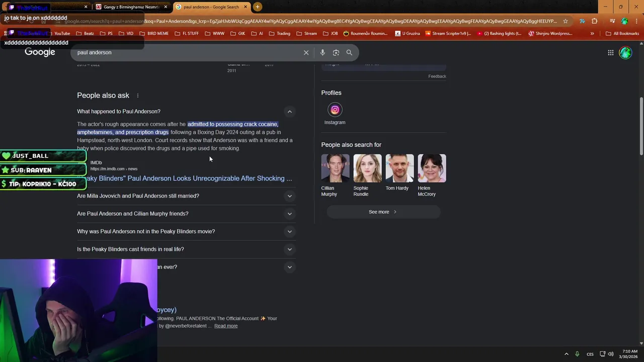644x362 pixels.
Task: Open the Google apps grid
Action: (610, 52)
